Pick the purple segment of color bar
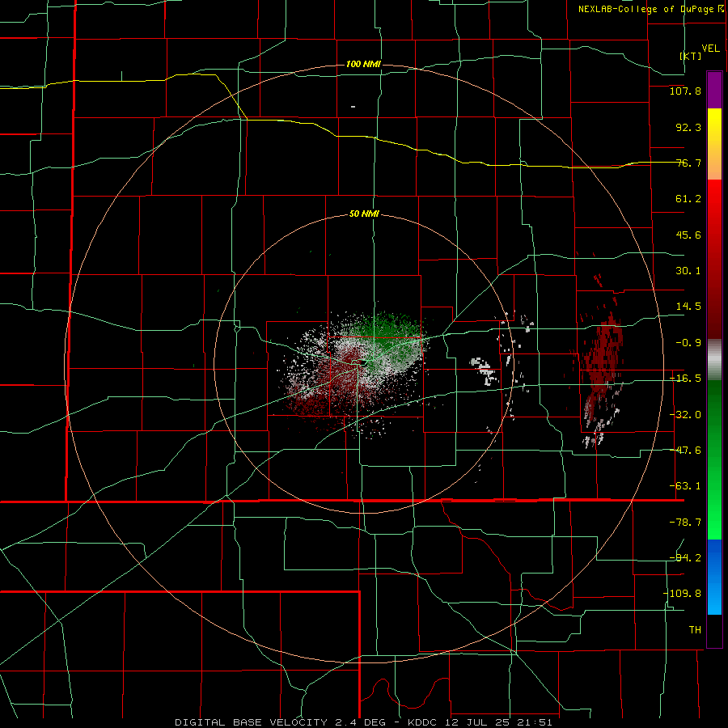 coord(714,91)
